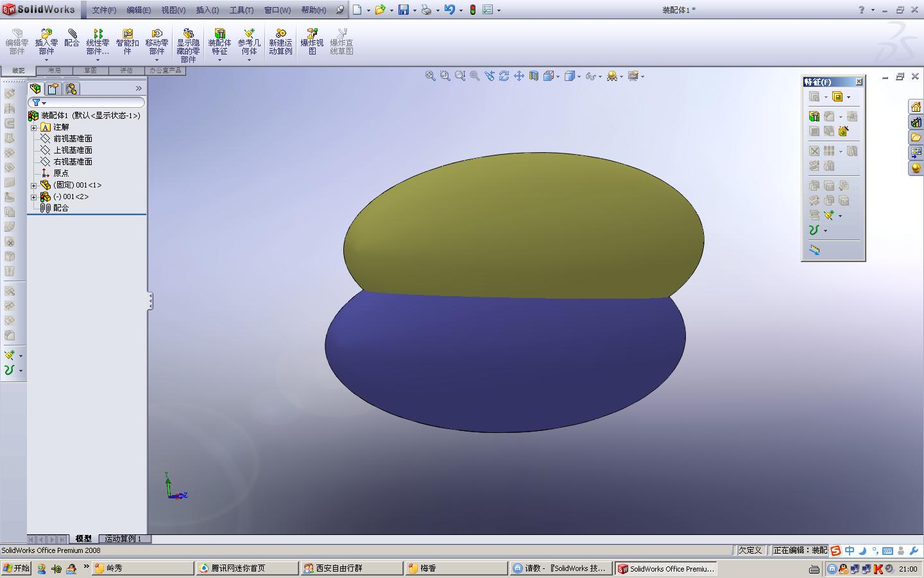Open the Save button dropdown arrow
This screenshot has height=578, width=924.
click(x=415, y=10)
